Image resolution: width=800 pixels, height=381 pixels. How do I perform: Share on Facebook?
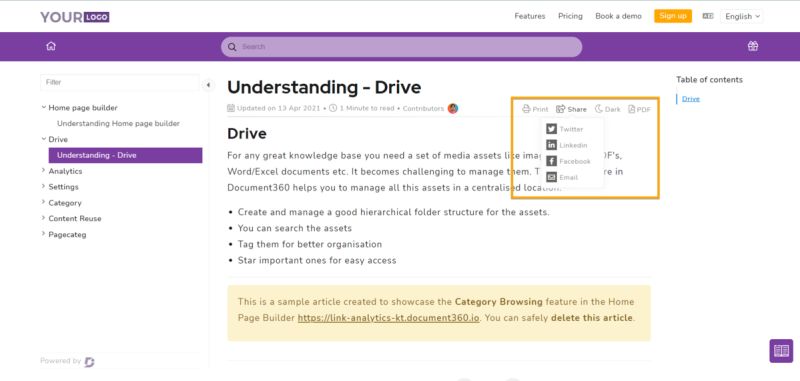568,161
